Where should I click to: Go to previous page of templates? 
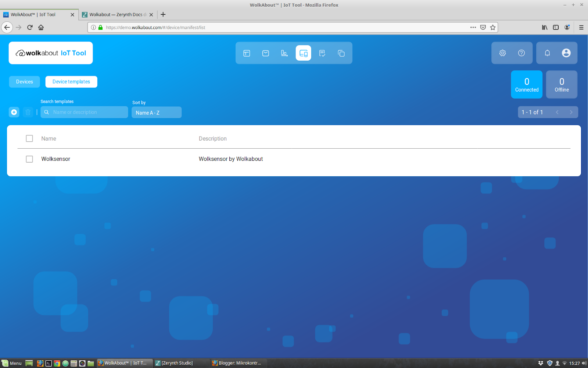(x=557, y=112)
